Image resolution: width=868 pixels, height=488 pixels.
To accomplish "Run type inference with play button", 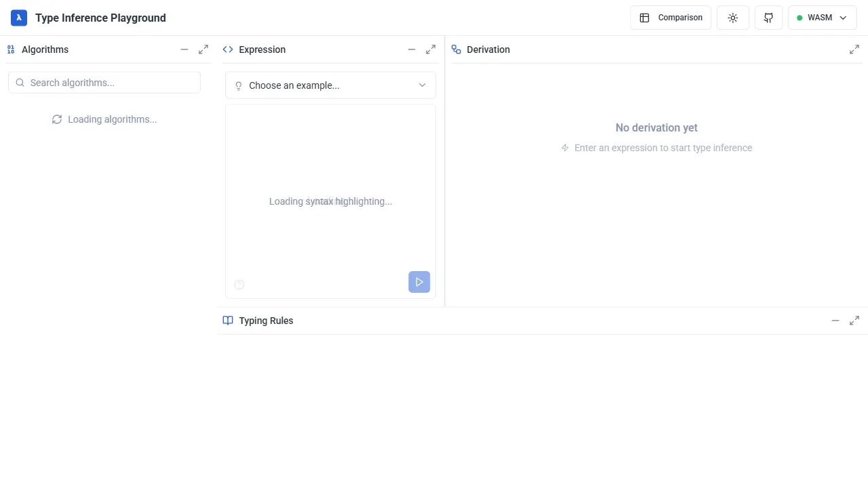I will point(419,282).
